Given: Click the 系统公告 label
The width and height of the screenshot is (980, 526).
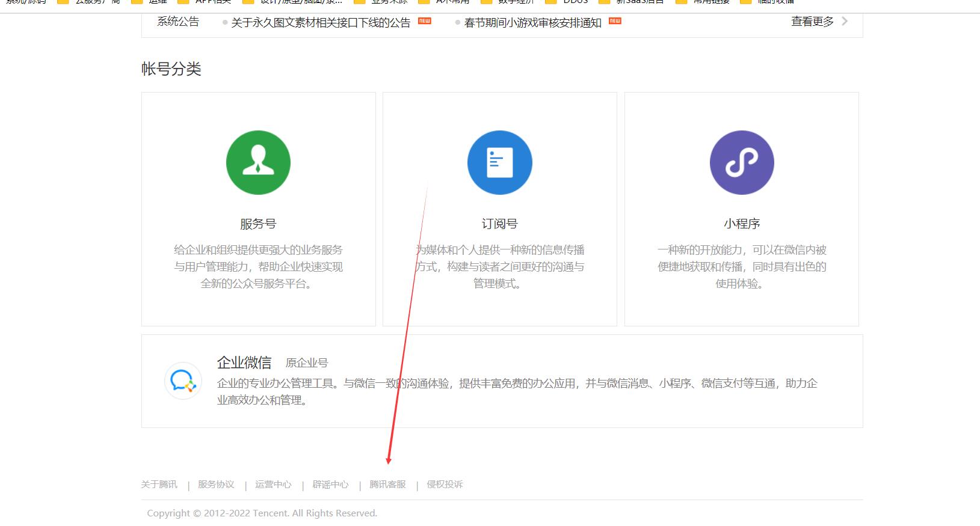Looking at the screenshot, I should 178,22.
